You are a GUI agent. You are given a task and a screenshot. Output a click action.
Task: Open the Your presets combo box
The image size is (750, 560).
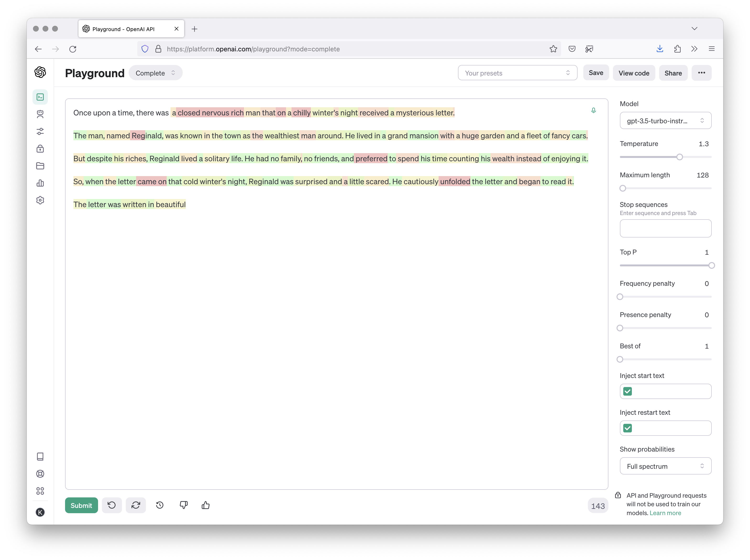click(517, 73)
